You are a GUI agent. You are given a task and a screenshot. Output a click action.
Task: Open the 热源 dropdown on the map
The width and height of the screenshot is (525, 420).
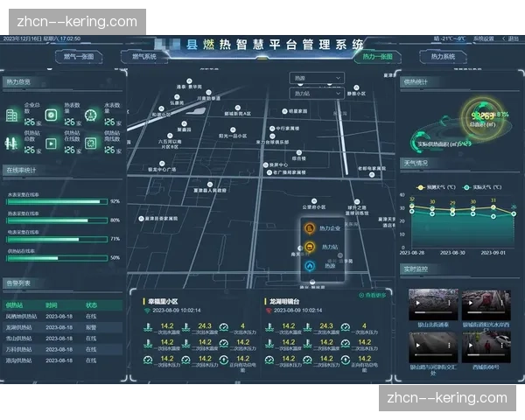pyautogui.click(x=317, y=78)
